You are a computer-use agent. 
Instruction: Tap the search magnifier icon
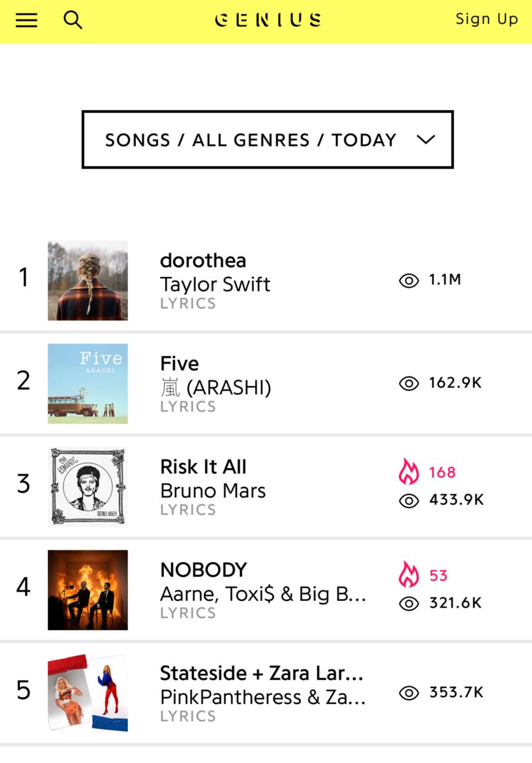point(73,20)
